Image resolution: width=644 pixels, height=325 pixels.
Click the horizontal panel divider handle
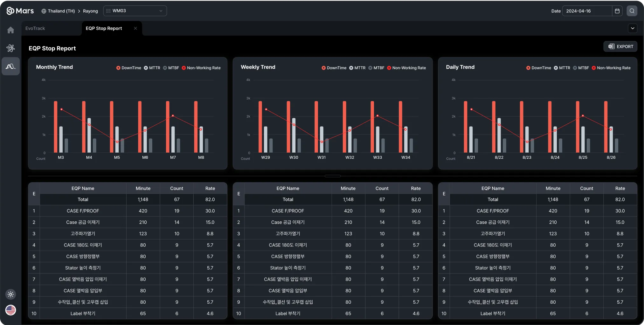pyautogui.click(x=332, y=176)
